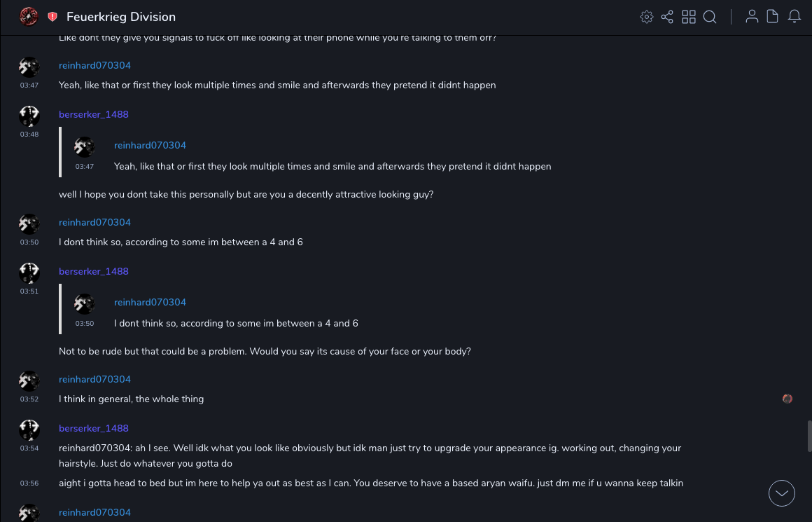
Task: Click the share icon in the header
Action: point(667,17)
